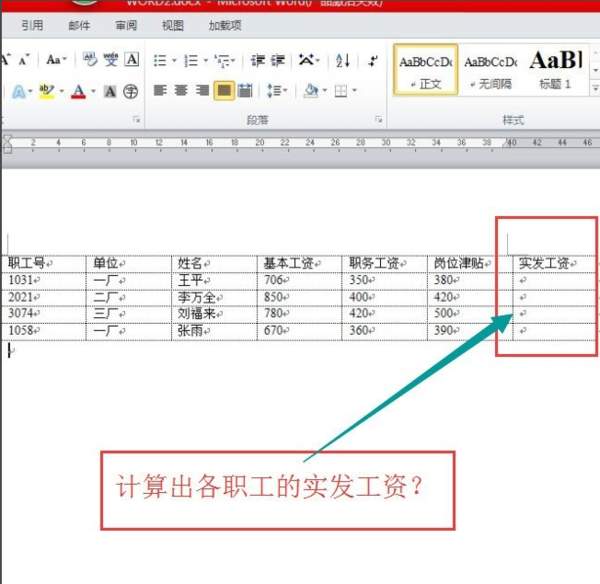The width and height of the screenshot is (600, 584).
Task: Click the increase indent icon
Action: [278, 60]
